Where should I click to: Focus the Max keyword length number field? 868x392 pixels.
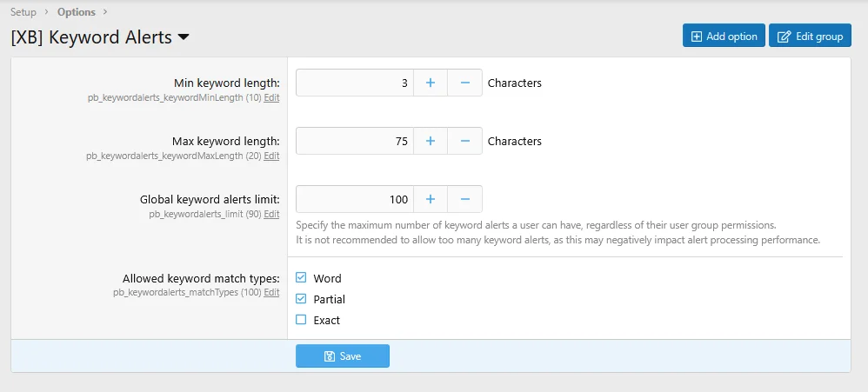355,141
